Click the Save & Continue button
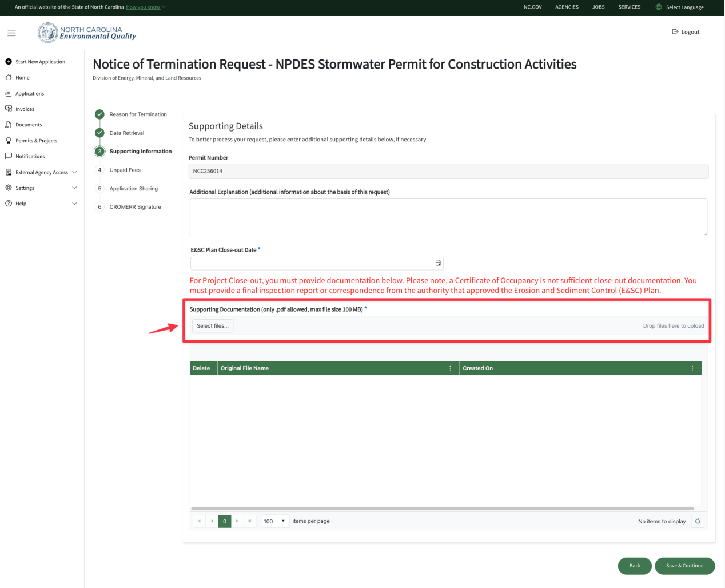The width and height of the screenshot is (725, 588). (684, 566)
